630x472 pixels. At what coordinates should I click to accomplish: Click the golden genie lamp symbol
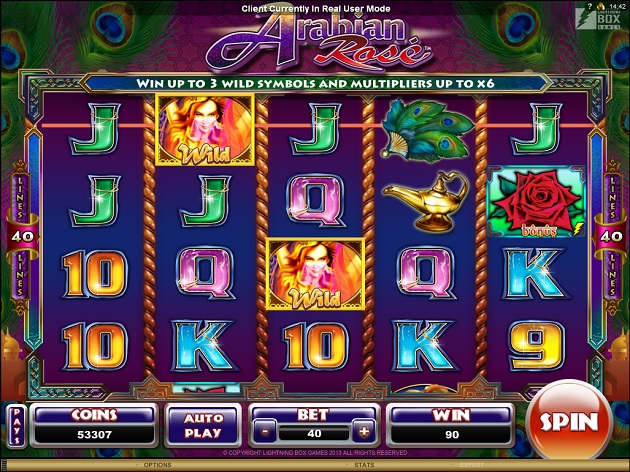pyautogui.click(x=427, y=200)
